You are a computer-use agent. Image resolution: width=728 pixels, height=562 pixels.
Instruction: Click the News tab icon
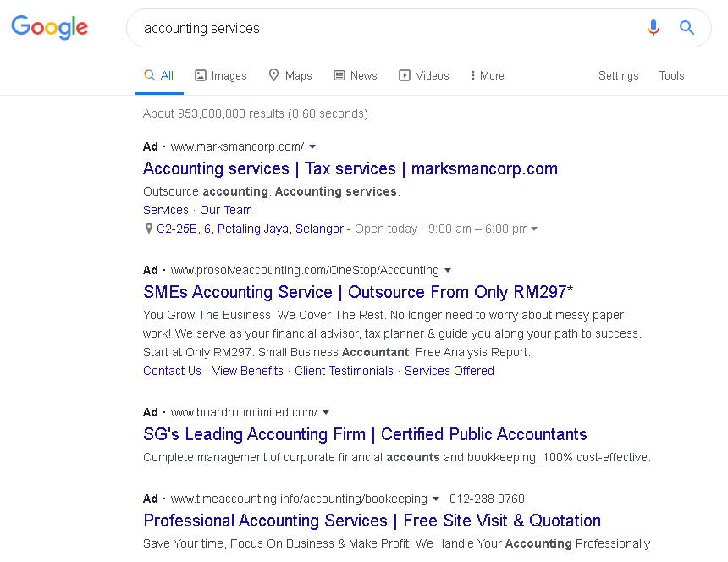coord(339,75)
